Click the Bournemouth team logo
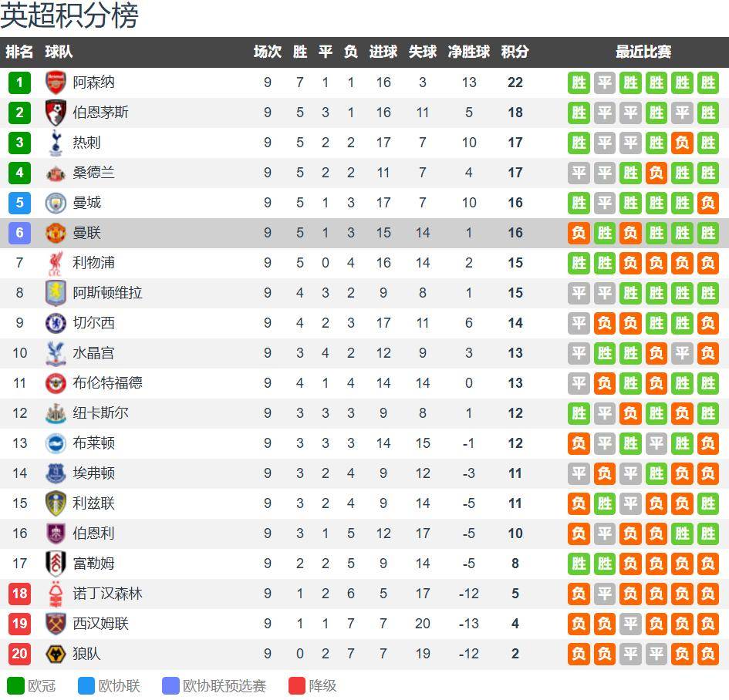 coord(56,113)
